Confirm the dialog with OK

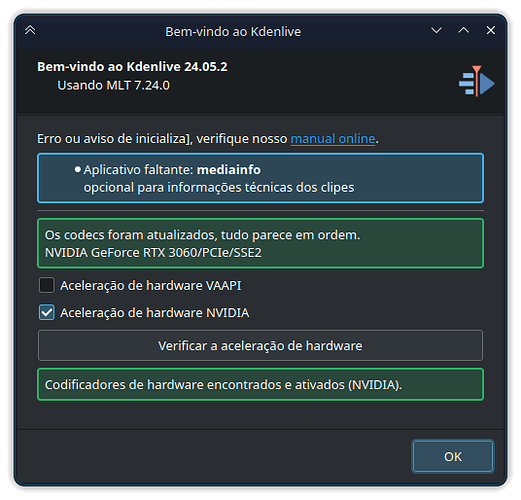(x=453, y=456)
